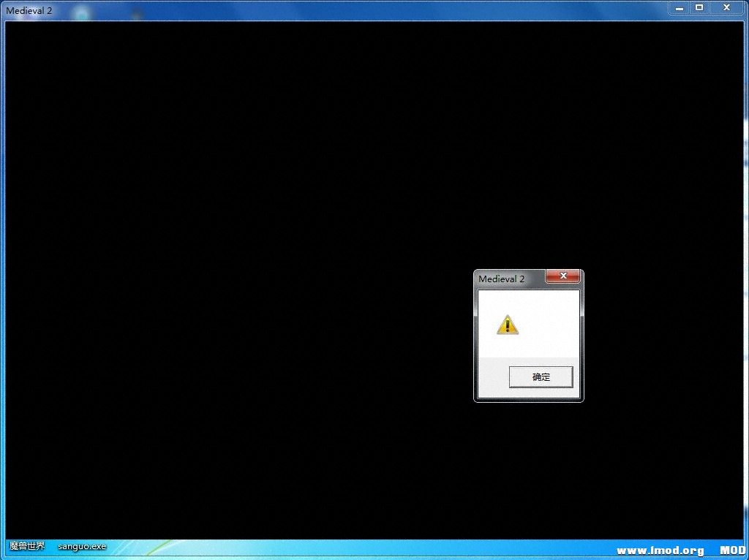The width and height of the screenshot is (749, 560).
Task: Click the error dialog's bottom window border
Action: (528, 400)
